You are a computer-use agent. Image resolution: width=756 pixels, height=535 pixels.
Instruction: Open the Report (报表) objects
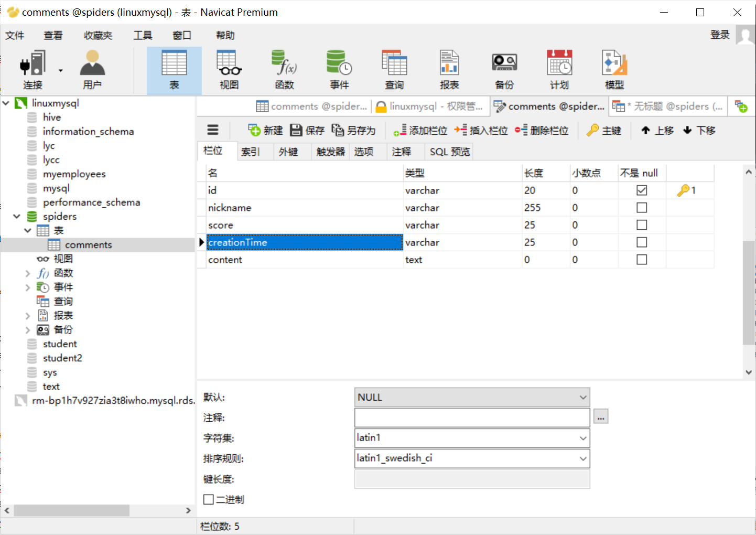[x=449, y=70]
